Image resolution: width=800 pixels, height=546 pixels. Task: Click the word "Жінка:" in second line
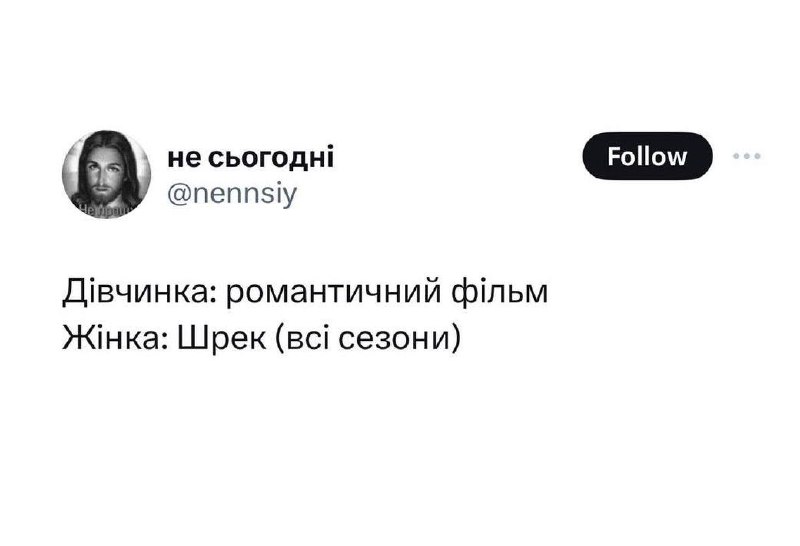coord(115,337)
